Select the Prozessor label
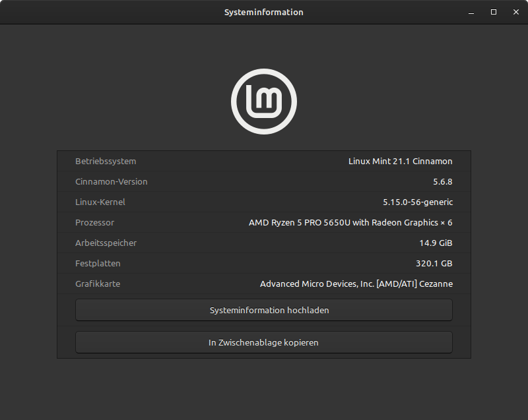This screenshot has width=528, height=420. [94, 223]
